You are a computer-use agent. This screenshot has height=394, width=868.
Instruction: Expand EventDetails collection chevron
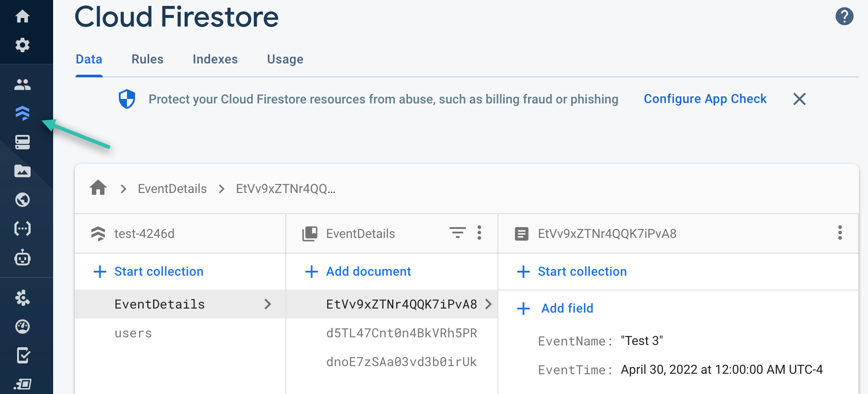click(268, 304)
